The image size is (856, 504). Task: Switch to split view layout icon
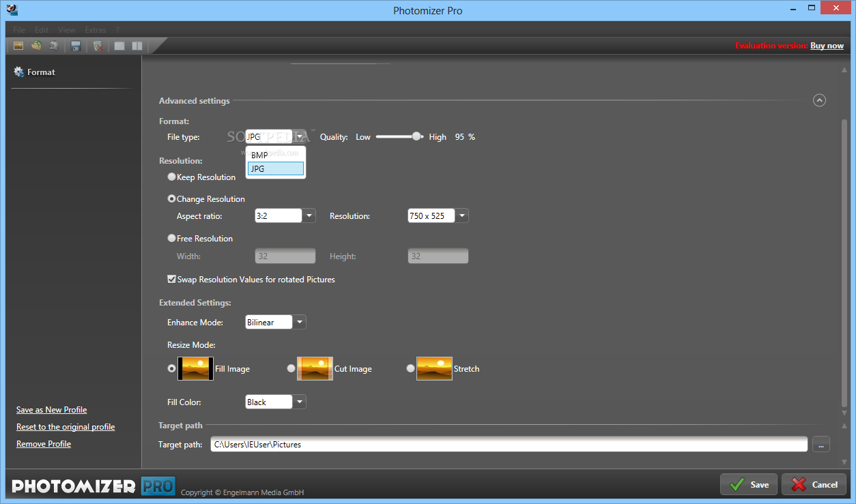coord(137,46)
